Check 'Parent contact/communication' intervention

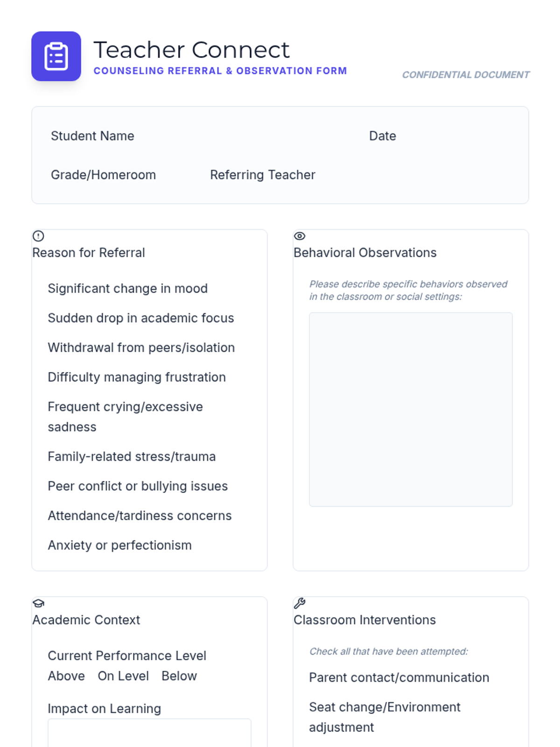399,677
